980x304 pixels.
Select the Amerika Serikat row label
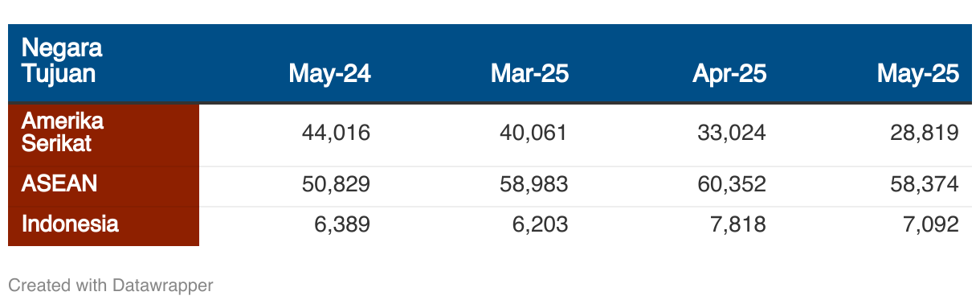63,133
